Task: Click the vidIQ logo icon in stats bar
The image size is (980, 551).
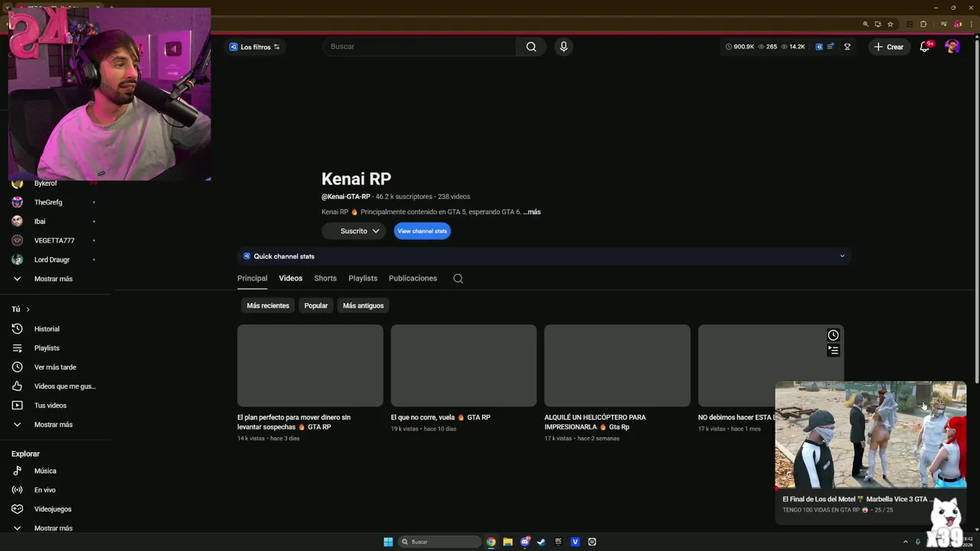Action: pos(818,47)
